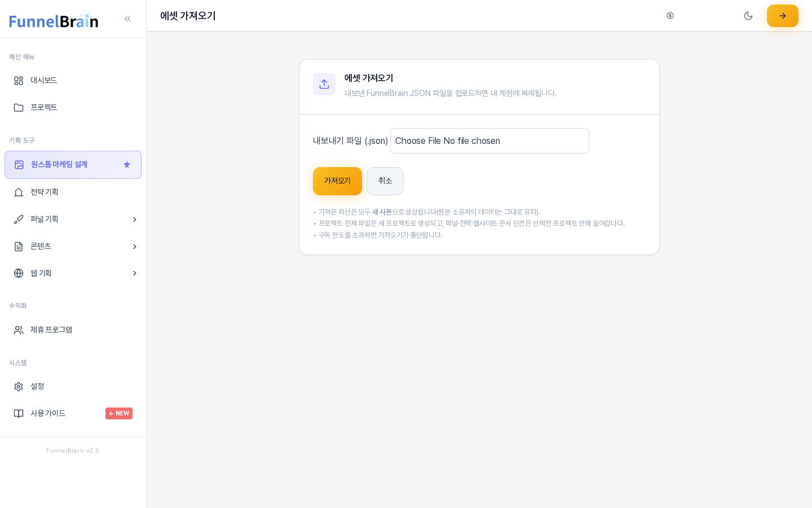
Task: Click the dollar coin icon in header
Action: (670, 16)
